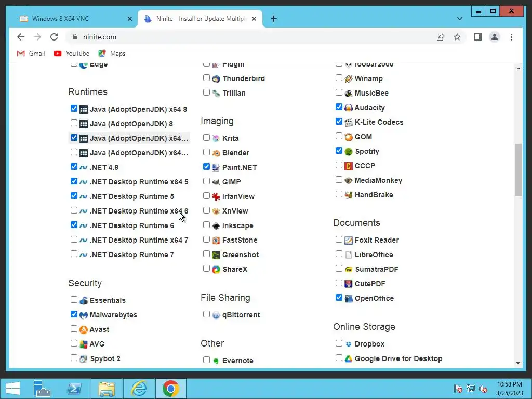
Task: Click the scrollbar down arrow
Action: pyautogui.click(x=518, y=363)
